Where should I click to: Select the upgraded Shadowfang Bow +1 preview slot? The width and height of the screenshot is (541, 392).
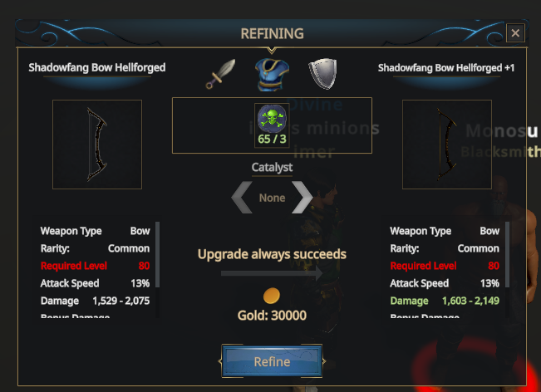click(x=447, y=145)
